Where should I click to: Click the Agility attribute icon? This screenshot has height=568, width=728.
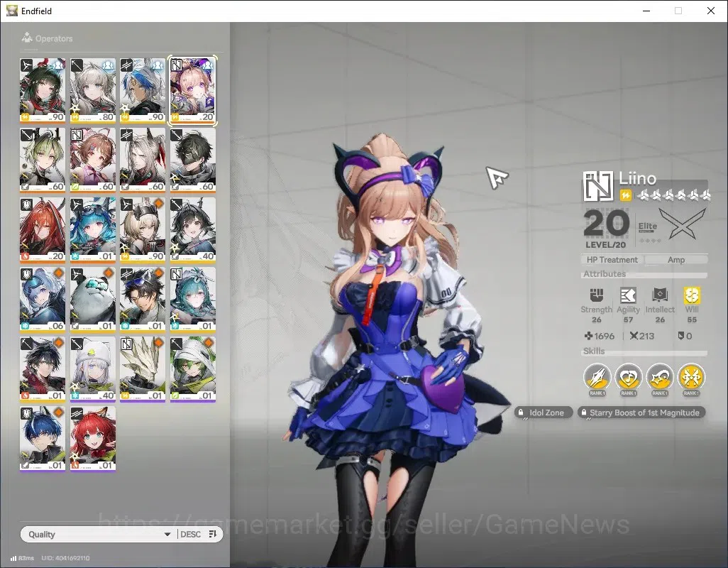pos(628,295)
